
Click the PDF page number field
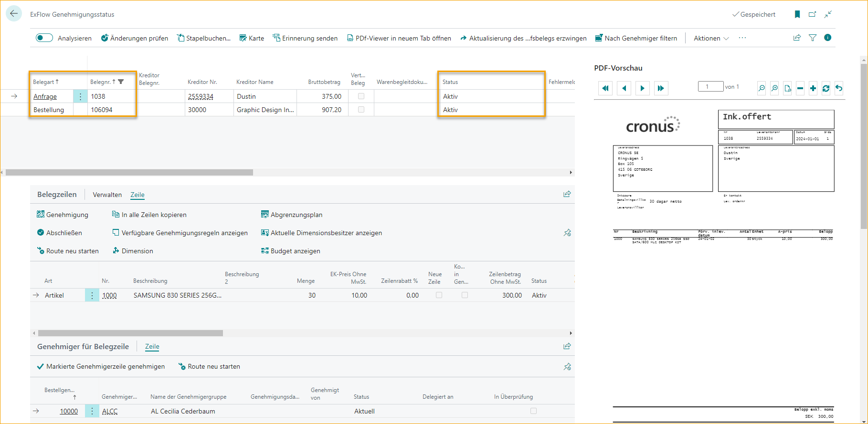point(710,87)
